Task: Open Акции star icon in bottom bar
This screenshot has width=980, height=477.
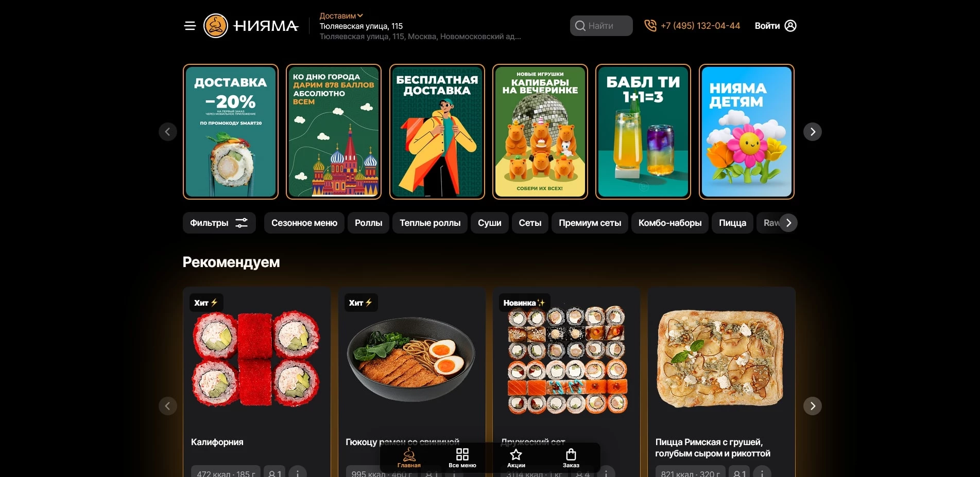Action: [x=516, y=457]
